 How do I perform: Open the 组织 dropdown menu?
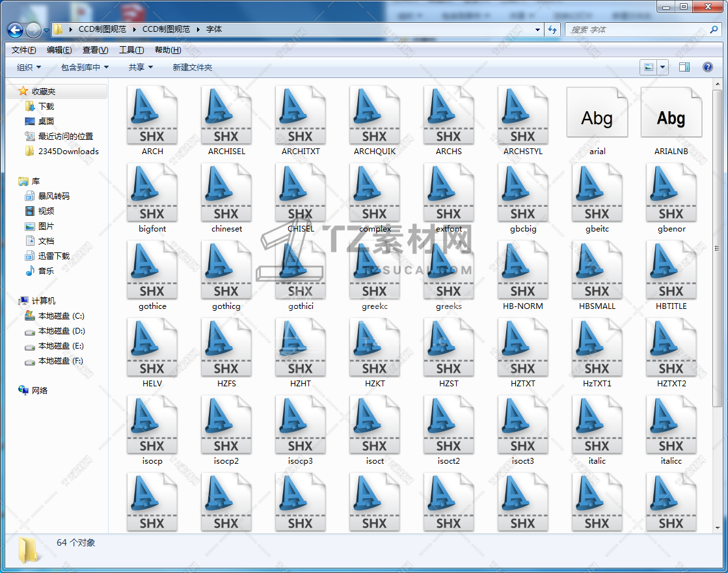(x=29, y=67)
